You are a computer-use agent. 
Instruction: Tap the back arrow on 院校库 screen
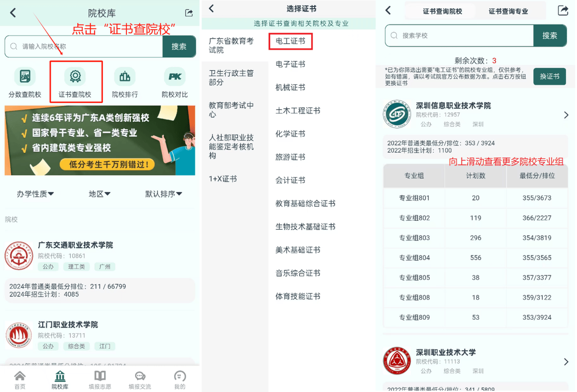click(x=13, y=13)
